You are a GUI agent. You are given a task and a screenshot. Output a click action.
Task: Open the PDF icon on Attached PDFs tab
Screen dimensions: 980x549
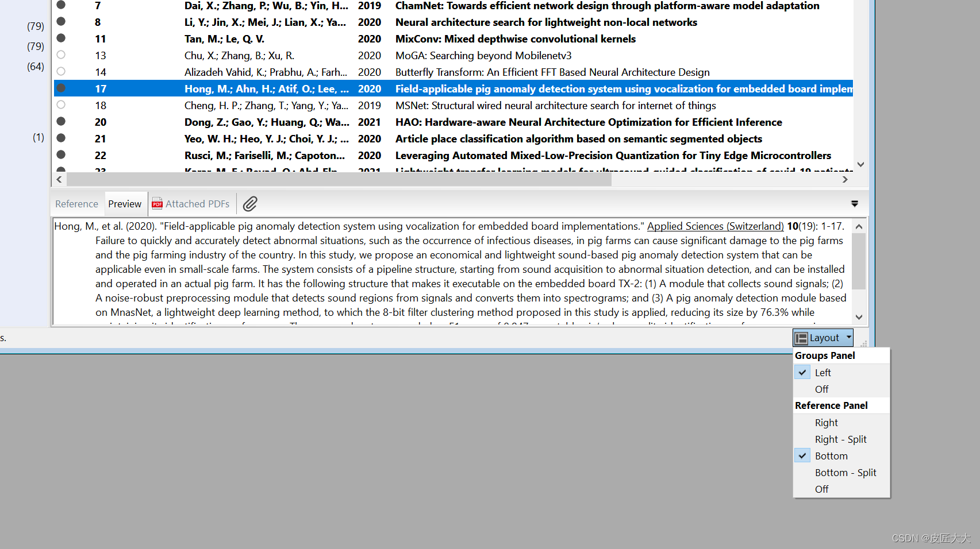[x=157, y=204]
